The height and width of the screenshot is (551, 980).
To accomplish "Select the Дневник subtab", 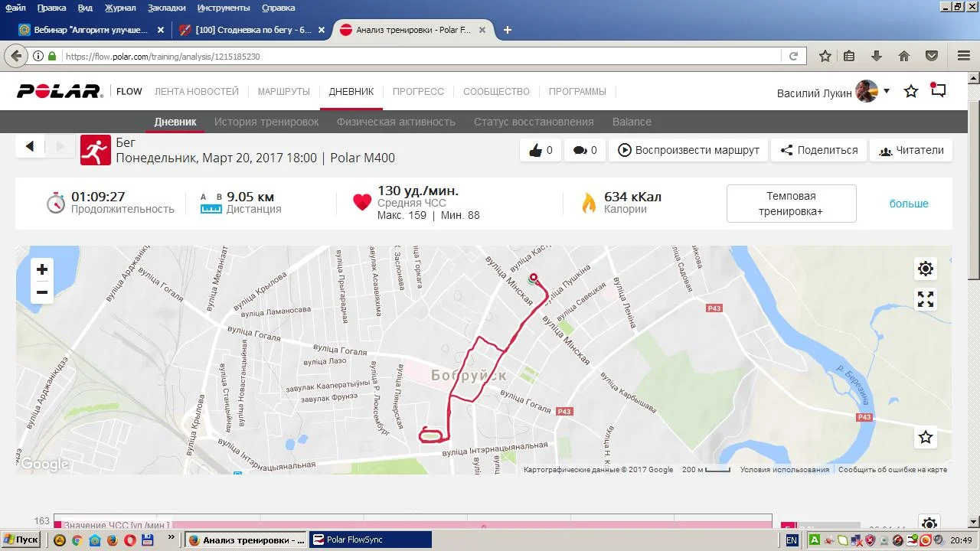I will click(x=175, y=122).
